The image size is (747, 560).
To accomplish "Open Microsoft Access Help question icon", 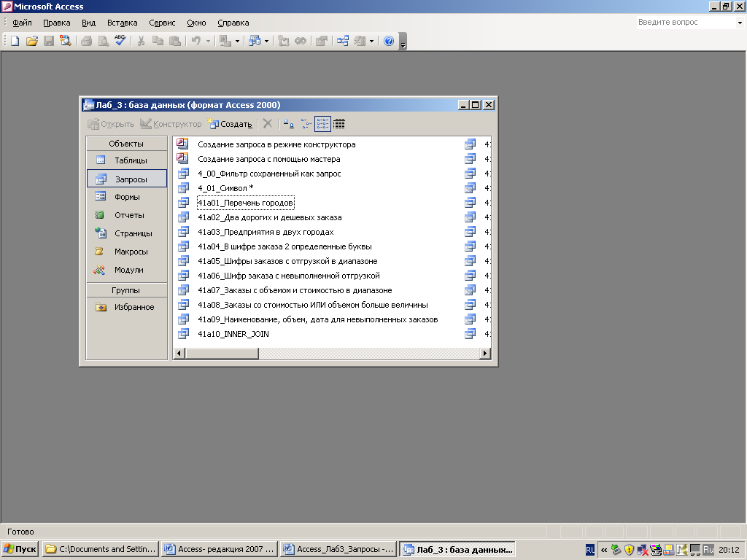I will [x=389, y=41].
